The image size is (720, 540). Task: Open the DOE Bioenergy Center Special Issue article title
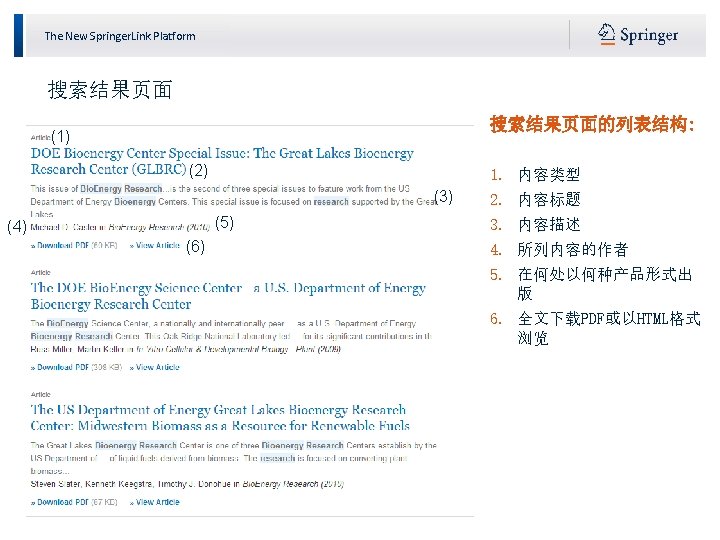pos(222,161)
